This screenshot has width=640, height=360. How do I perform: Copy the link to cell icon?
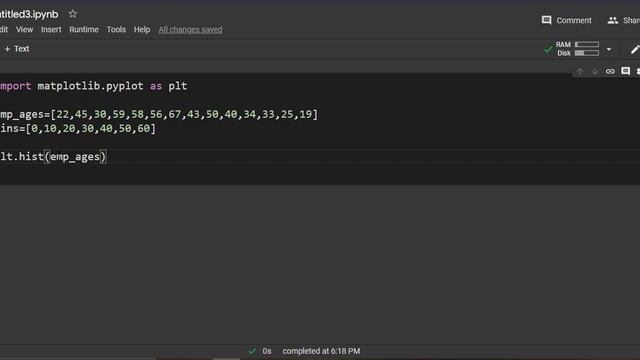coord(610,71)
